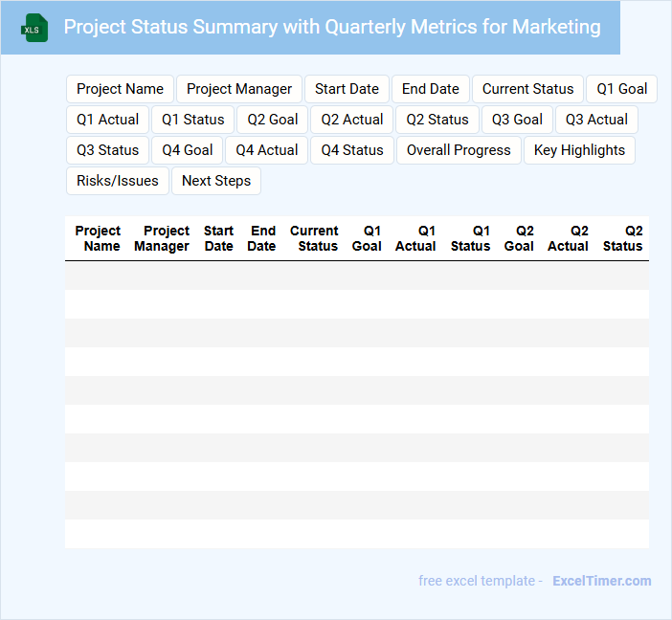The width and height of the screenshot is (672, 620).
Task: Select the Key Highlights tag
Action: click(579, 150)
